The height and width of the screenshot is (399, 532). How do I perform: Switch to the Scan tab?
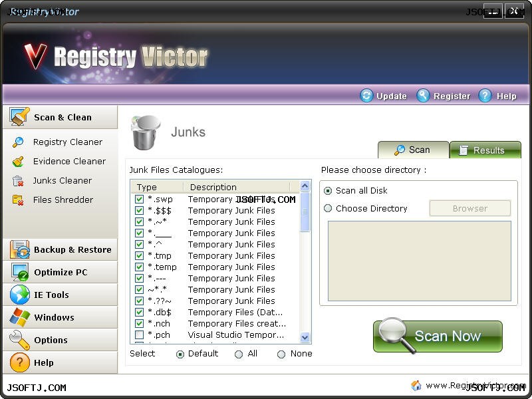[413, 150]
